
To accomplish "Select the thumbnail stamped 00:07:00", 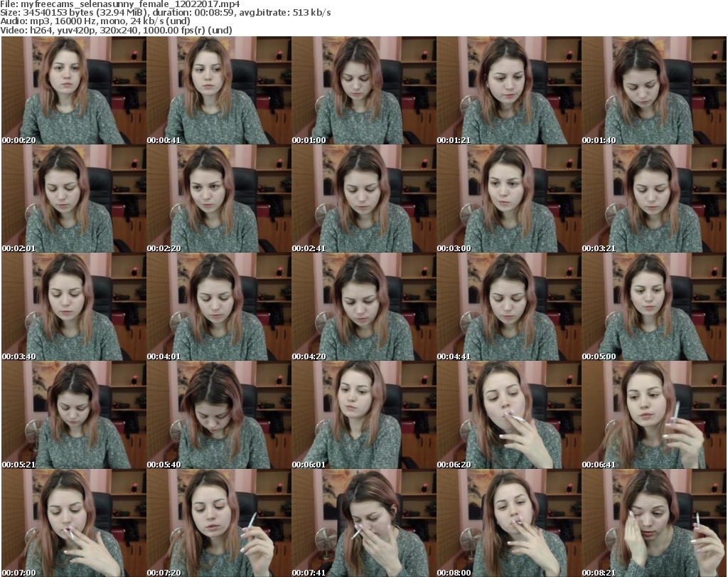I will tap(73, 523).
